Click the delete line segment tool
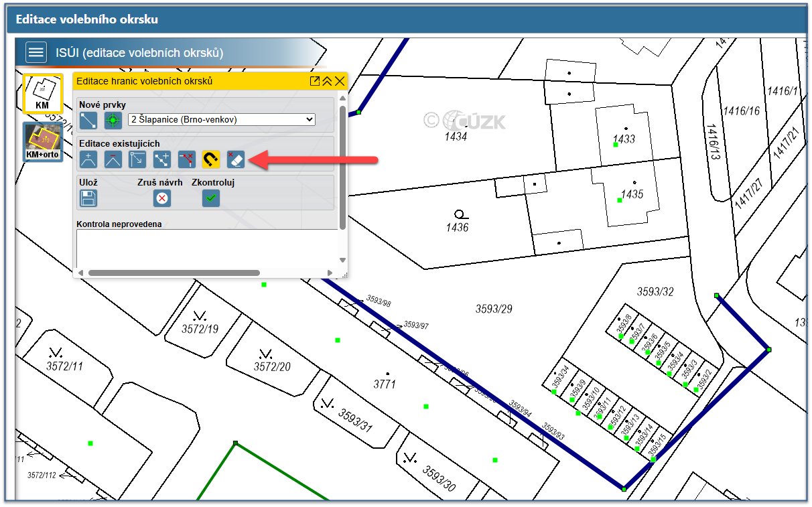 coord(187,159)
